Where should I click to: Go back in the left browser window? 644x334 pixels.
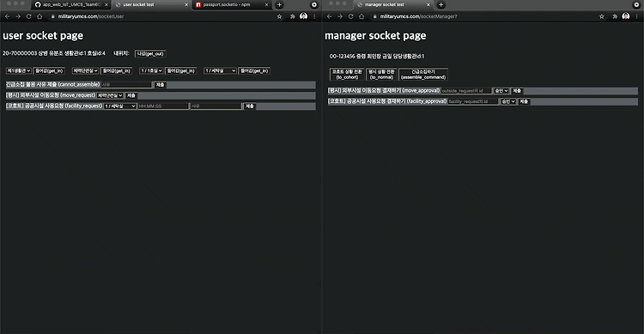pyautogui.click(x=8, y=16)
